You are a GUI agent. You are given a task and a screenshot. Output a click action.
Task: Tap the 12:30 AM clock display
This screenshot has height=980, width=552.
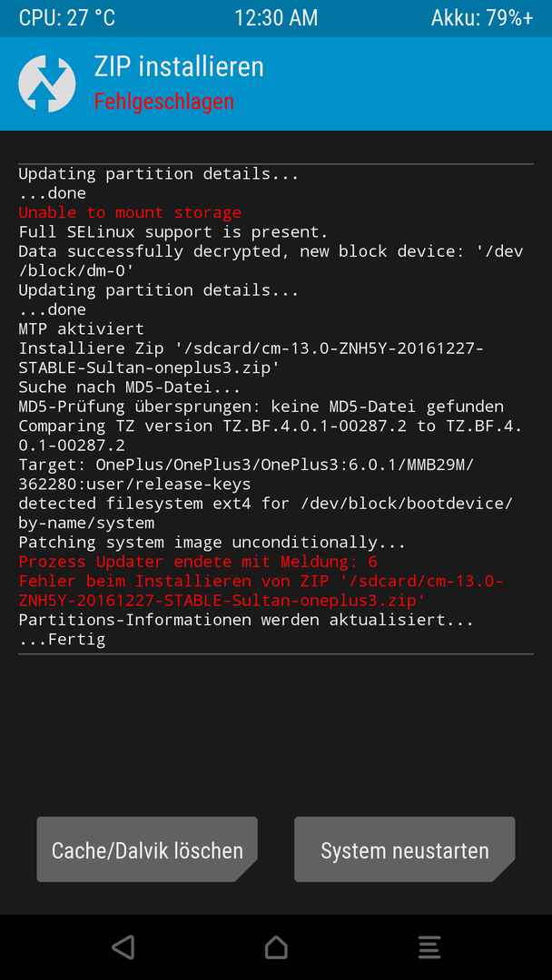[x=276, y=17]
